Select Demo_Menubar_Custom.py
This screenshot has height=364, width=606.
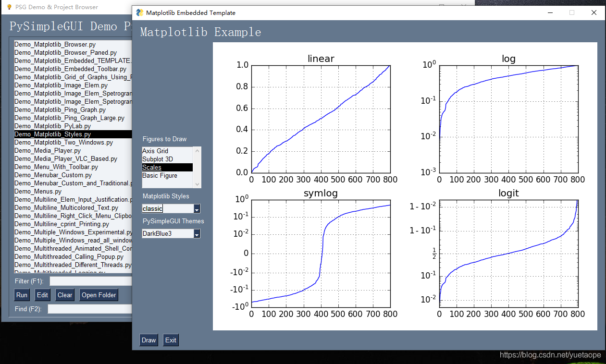[73, 175]
